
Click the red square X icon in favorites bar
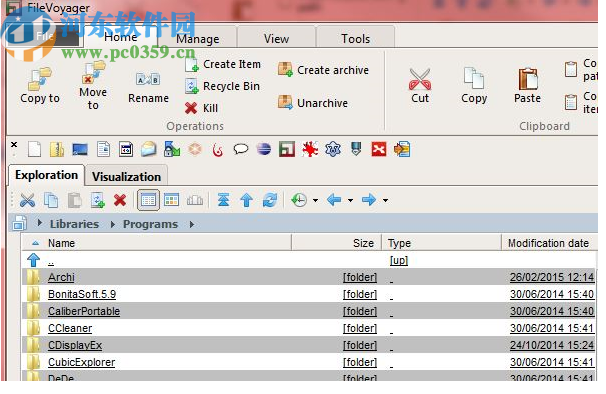point(379,149)
